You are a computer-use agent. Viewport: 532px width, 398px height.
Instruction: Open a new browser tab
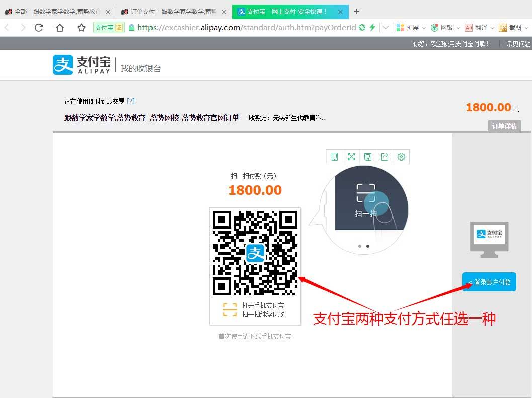point(356,12)
